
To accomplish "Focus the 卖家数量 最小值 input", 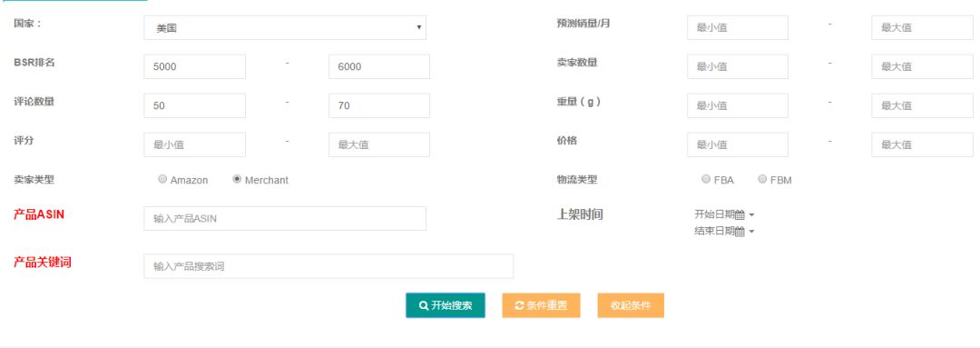I will click(x=738, y=66).
